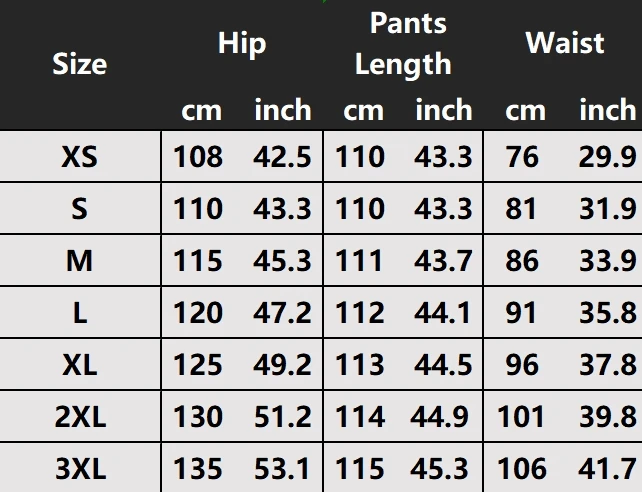Image resolution: width=642 pixels, height=492 pixels.
Task: Click the XS waist value 76
Action: [522, 157]
